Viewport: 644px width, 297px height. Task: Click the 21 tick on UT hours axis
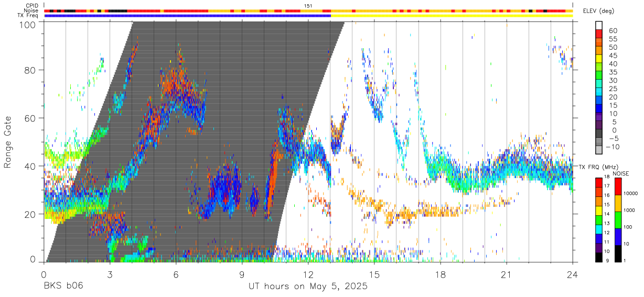pos(507,274)
